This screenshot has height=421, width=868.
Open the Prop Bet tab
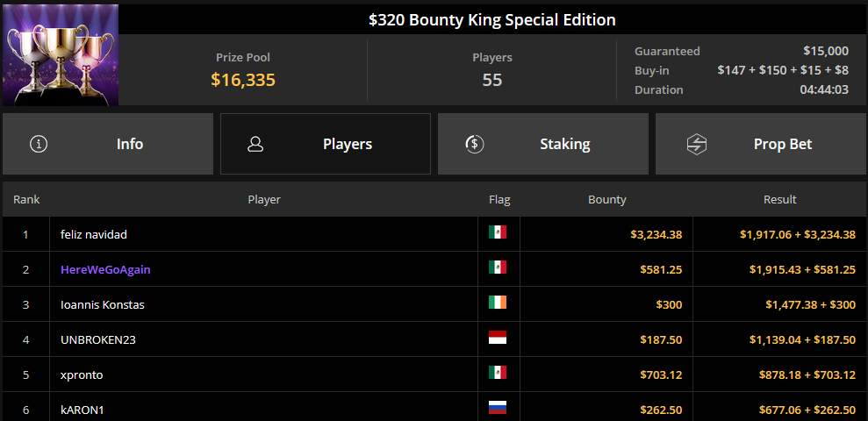tap(761, 145)
